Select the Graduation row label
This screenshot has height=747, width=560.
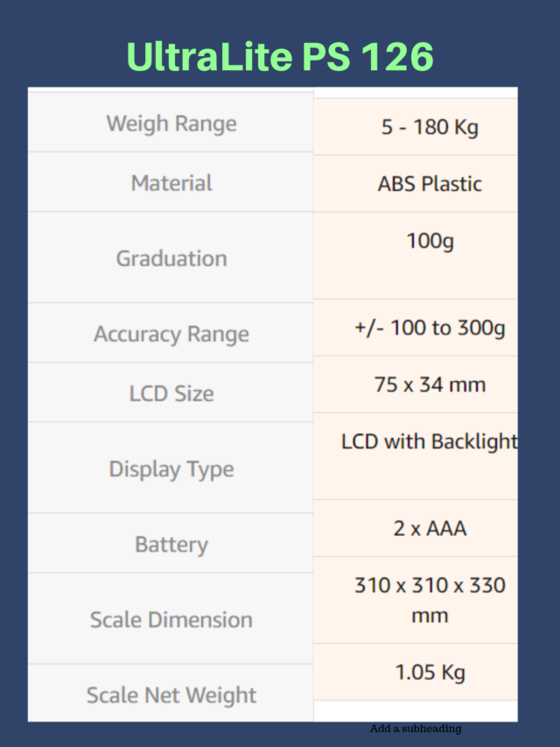click(x=171, y=257)
